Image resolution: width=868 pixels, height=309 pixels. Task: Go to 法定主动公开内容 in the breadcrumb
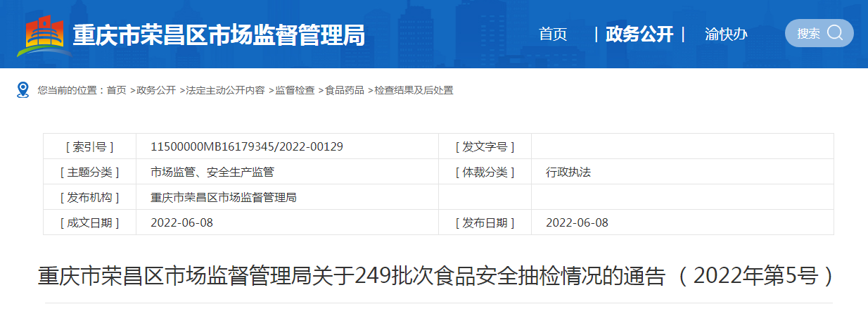226,90
